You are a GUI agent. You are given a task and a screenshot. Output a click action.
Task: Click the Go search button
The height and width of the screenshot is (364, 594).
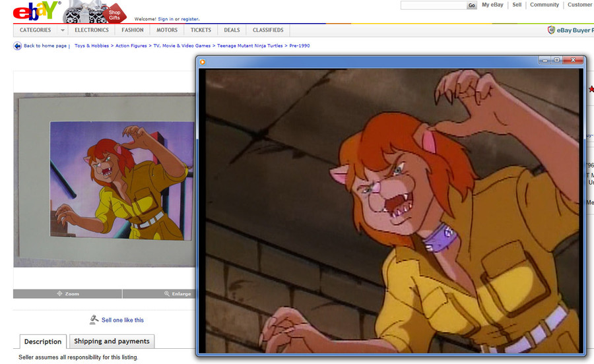point(472,5)
